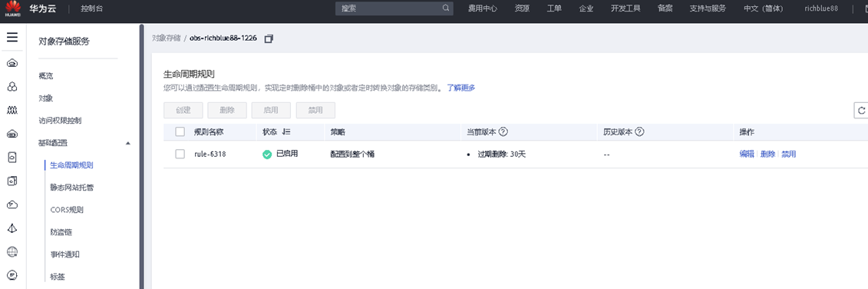Open 对象 in the side navigation
This screenshot has height=289, width=868.
pyautogui.click(x=46, y=98)
